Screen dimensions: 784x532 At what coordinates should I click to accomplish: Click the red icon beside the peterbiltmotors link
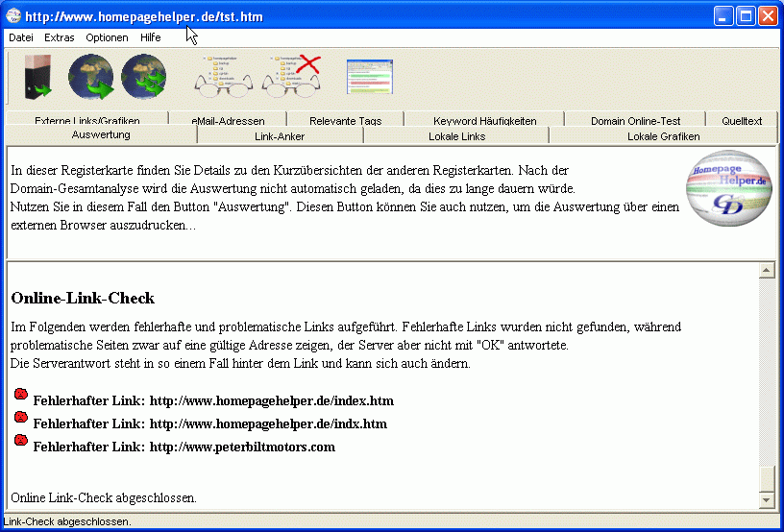coord(21,440)
